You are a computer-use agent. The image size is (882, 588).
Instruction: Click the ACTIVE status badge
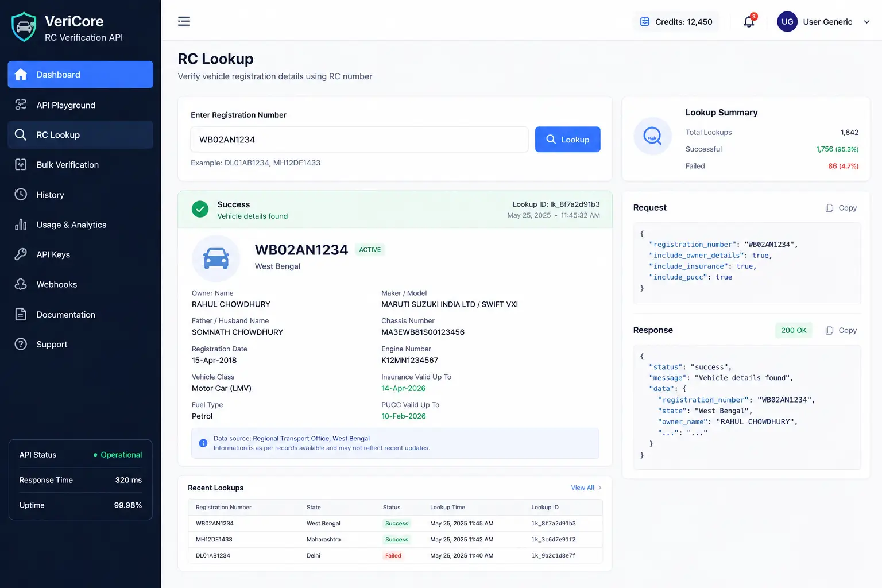click(x=370, y=250)
